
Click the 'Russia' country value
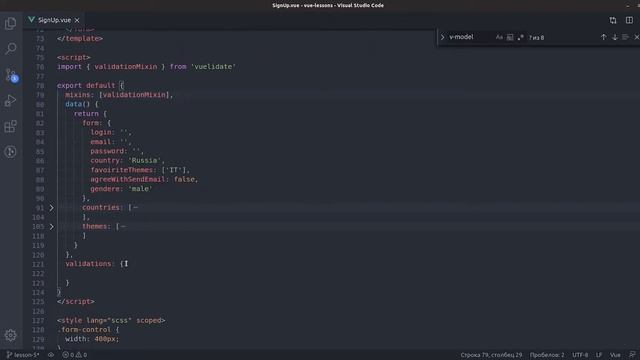coord(144,160)
